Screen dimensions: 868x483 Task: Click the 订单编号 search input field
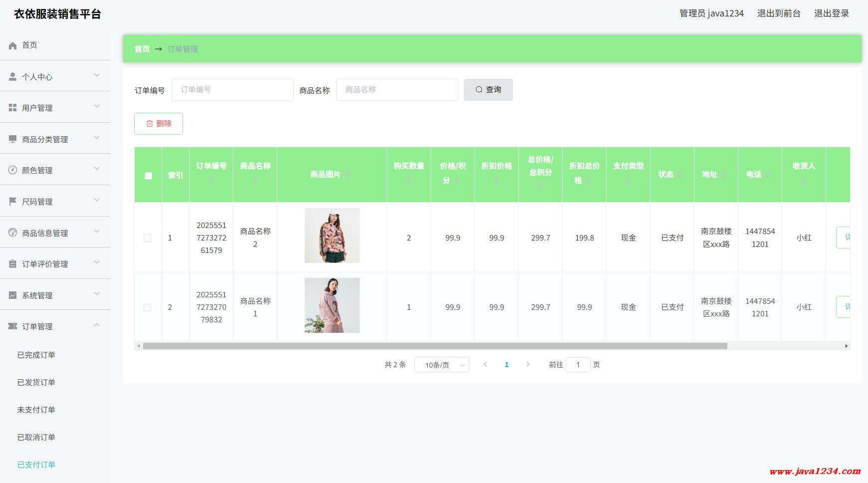[x=232, y=90]
